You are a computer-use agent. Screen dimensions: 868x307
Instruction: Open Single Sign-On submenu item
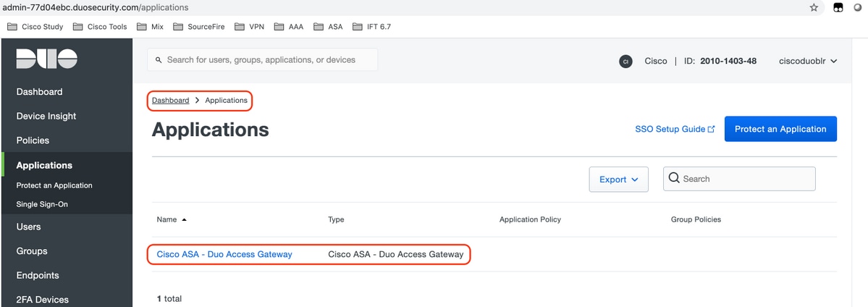pos(42,204)
